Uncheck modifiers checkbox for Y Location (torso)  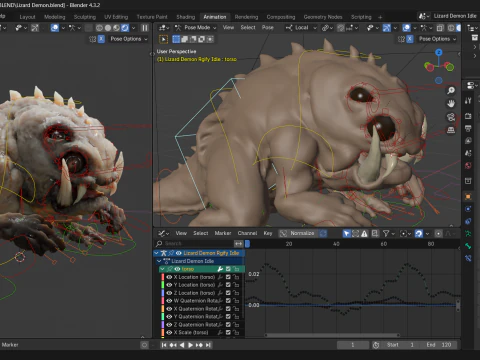228,285
